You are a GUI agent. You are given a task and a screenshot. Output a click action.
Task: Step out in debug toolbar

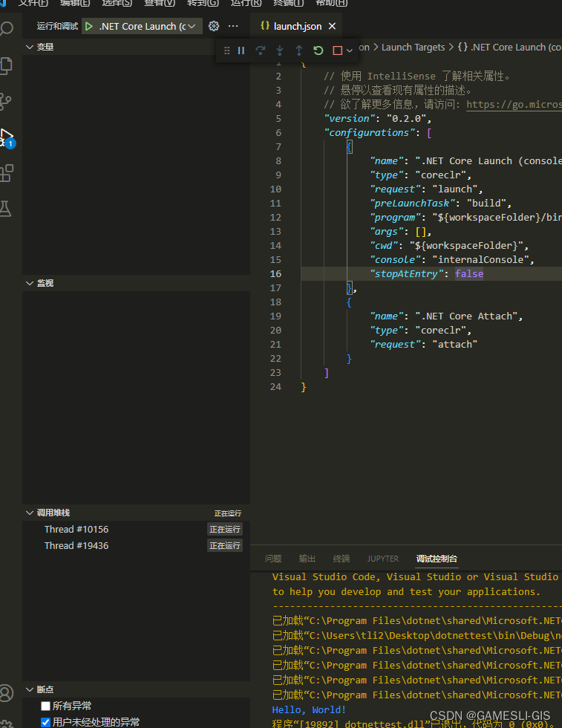point(299,51)
